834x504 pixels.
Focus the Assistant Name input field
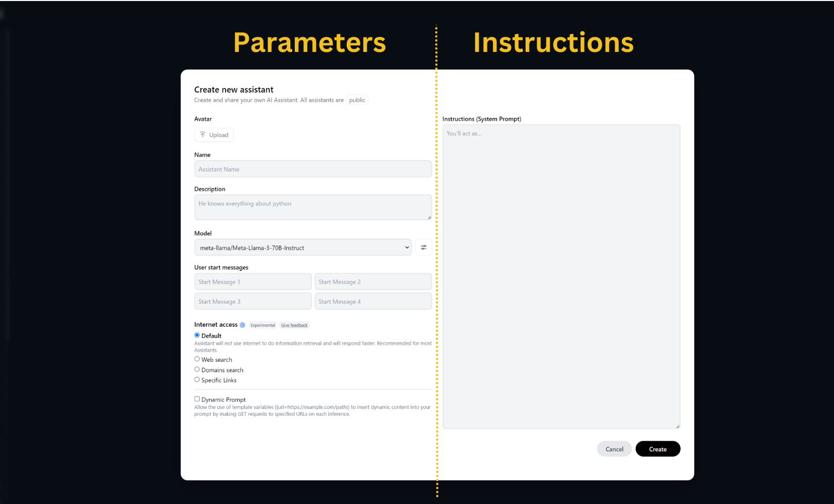(312, 169)
